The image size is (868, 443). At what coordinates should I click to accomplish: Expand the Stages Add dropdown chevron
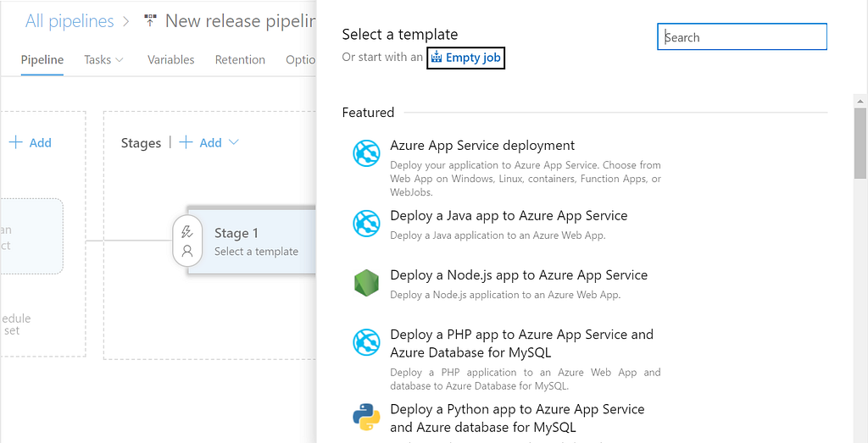[234, 142]
